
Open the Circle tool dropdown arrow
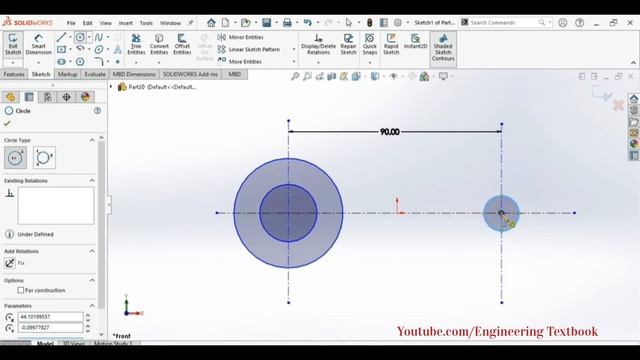coord(89,38)
